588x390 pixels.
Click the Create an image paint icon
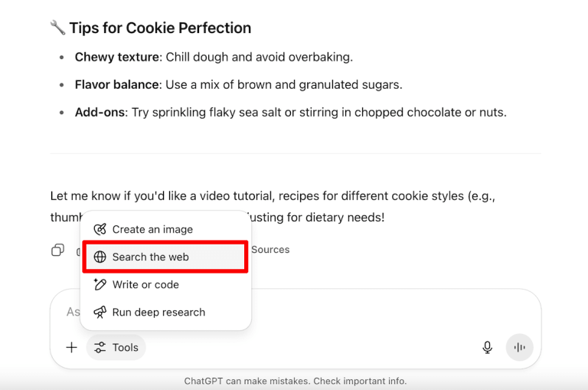tap(100, 230)
